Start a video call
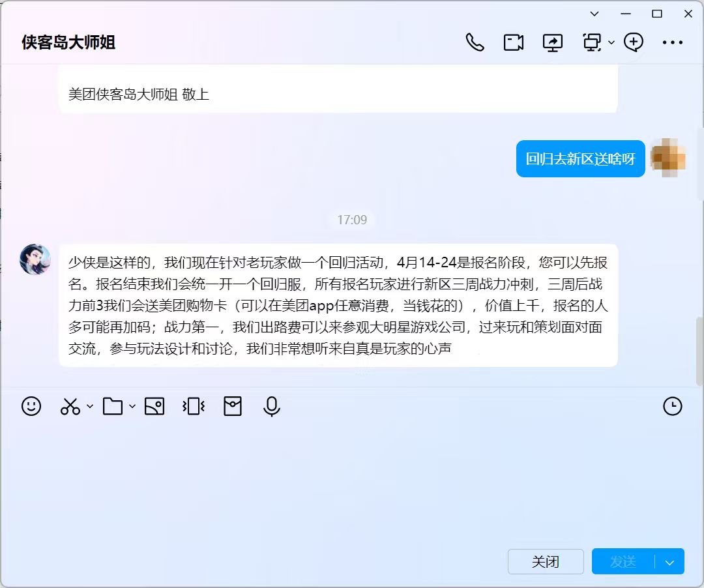This screenshot has width=704, height=588. tap(514, 42)
